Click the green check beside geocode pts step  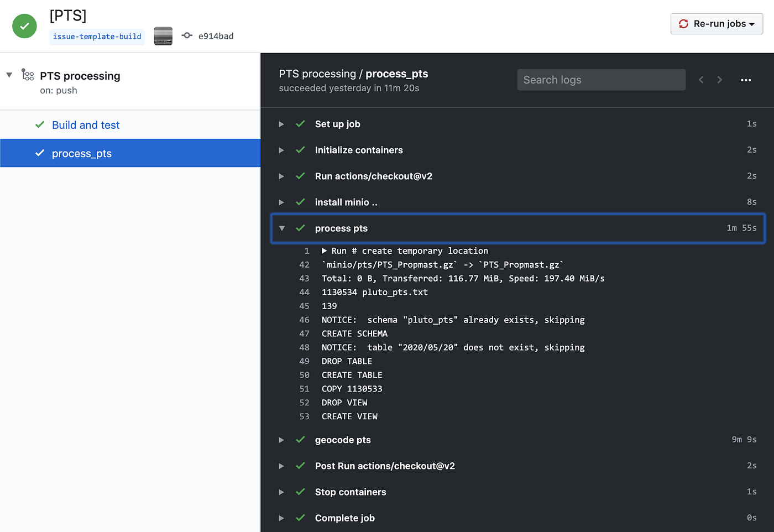300,440
